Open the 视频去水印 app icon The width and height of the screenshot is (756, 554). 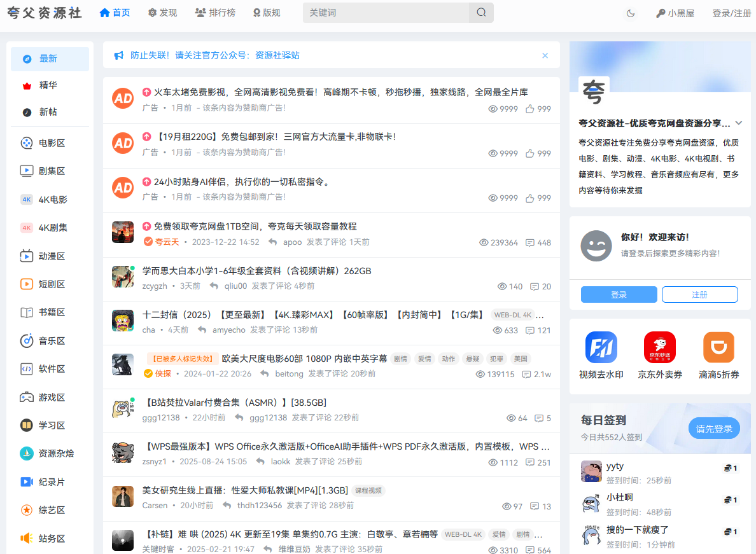coord(601,347)
